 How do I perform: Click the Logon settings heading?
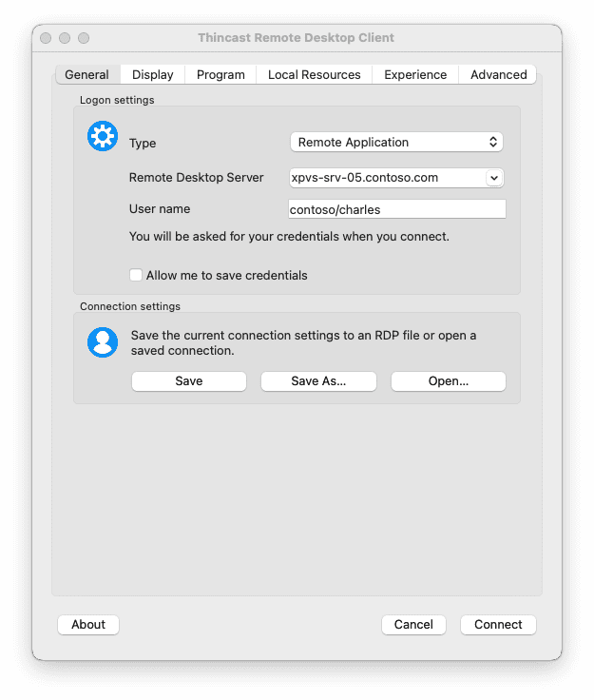(x=117, y=100)
